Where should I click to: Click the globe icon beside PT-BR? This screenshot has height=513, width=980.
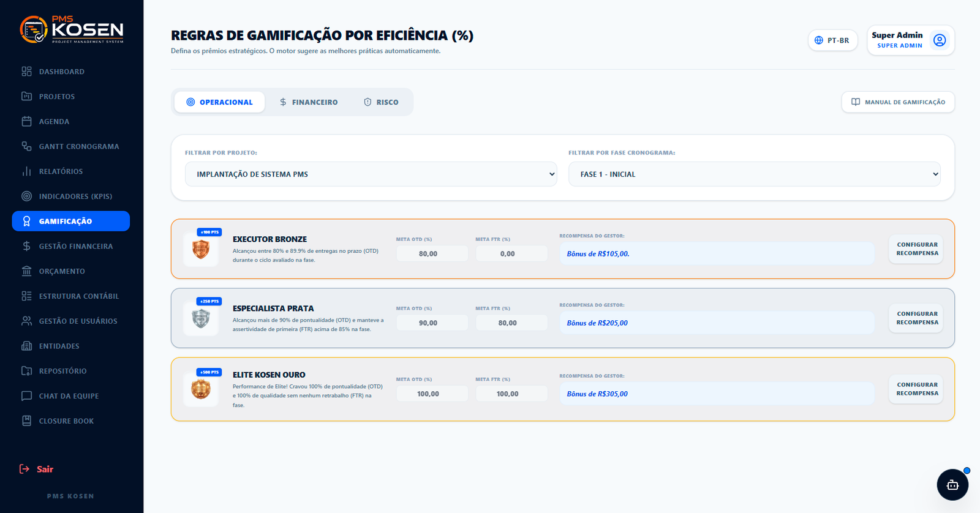[819, 40]
